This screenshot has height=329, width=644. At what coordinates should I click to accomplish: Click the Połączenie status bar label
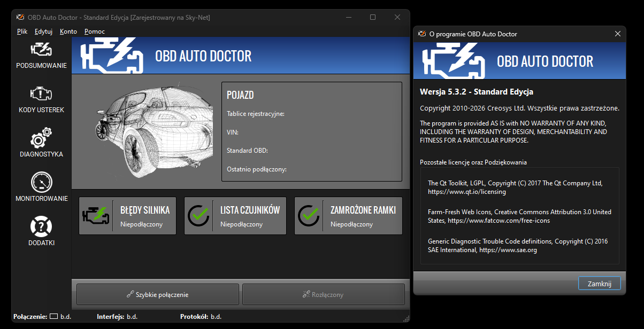30,317
